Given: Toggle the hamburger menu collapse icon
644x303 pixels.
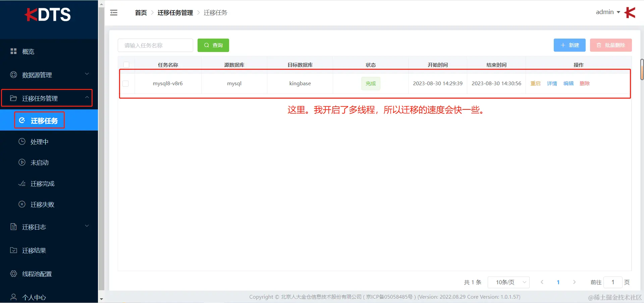Looking at the screenshot, I should [x=114, y=13].
